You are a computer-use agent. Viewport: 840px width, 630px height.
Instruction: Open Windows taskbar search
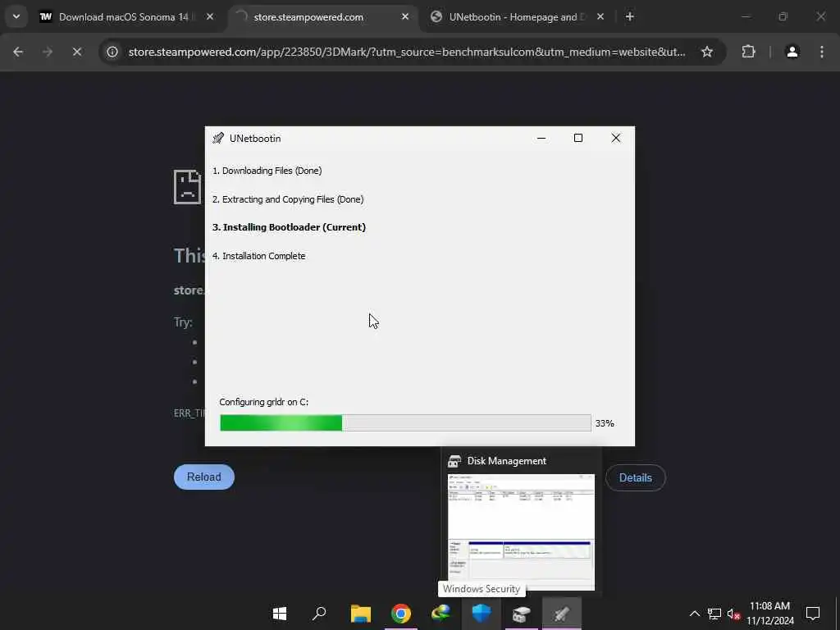[x=320, y=614]
